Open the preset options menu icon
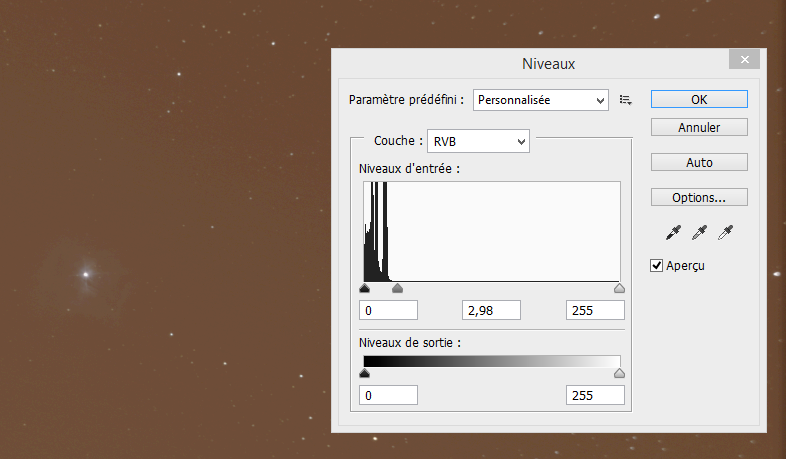The width and height of the screenshot is (786, 459). point(625,100)
